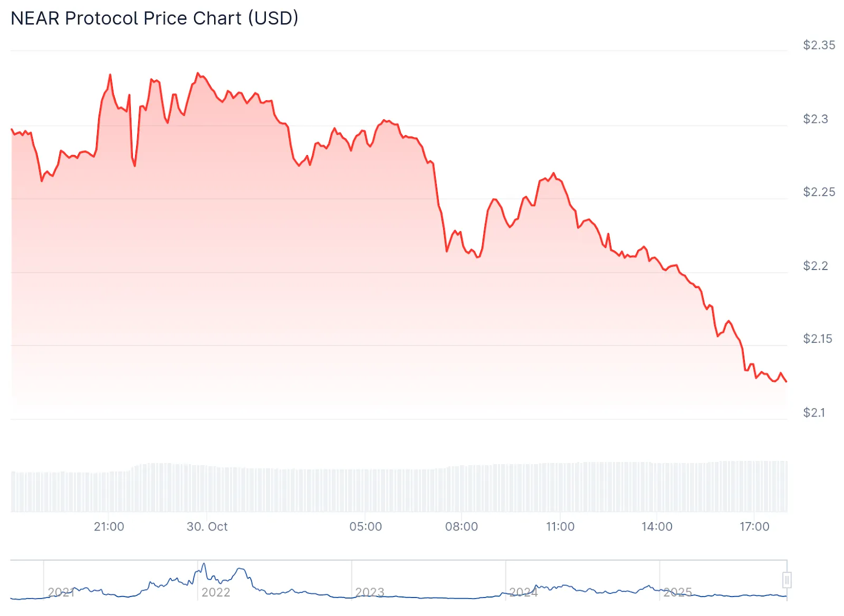Click the 21:00 time axis label
This screenshot has width=844, height=616.
coord(109,526)
